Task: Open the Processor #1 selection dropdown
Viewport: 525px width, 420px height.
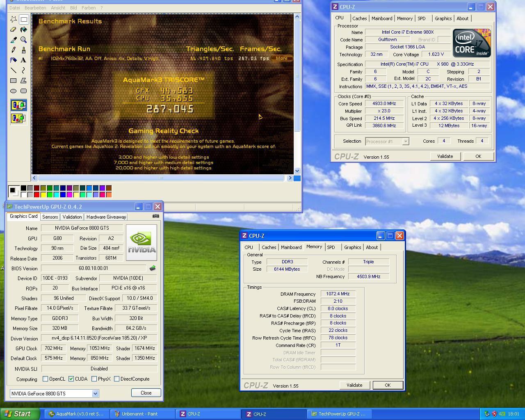Action: click(x=406, y=142)
